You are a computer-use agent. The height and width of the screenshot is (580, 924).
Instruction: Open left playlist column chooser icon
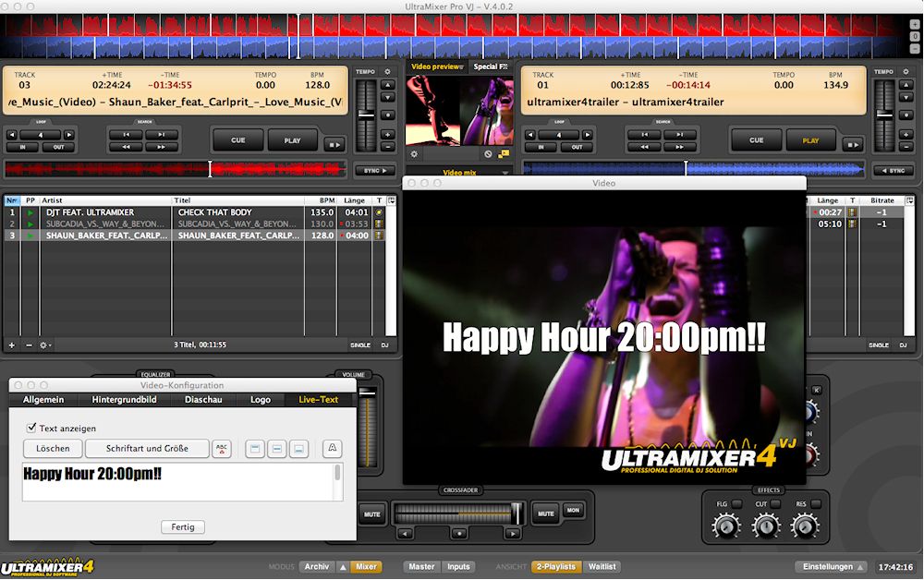click(391, 200)
